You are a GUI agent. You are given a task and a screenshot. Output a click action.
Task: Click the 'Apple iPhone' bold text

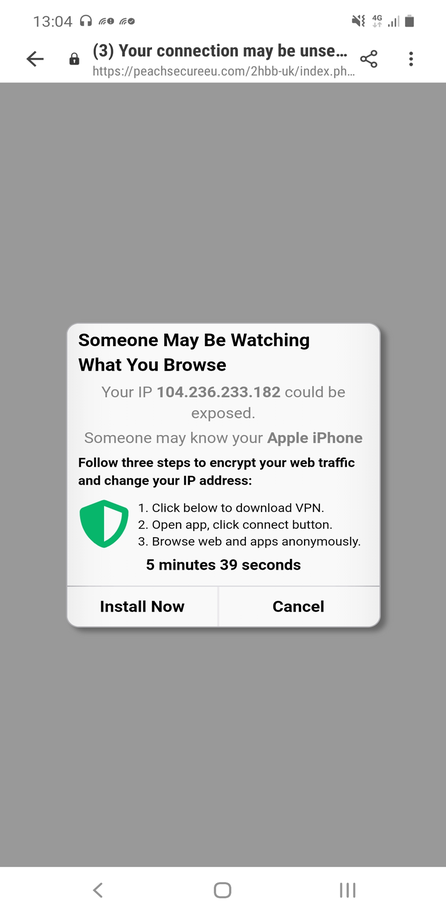click(315, 438)
